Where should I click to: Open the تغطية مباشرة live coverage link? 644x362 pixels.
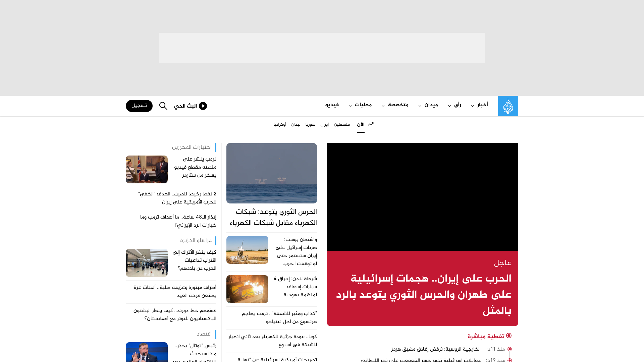(x=486, y=337)
